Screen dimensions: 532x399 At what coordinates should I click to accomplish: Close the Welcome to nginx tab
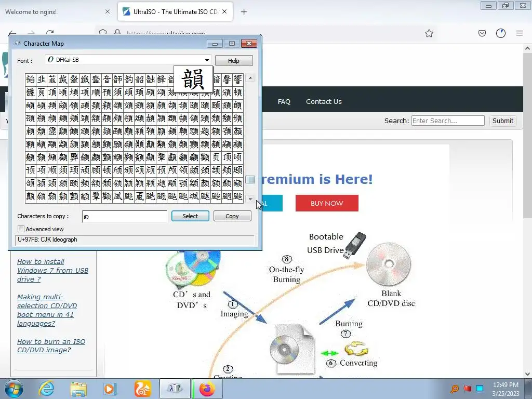[x=108, y=12]
